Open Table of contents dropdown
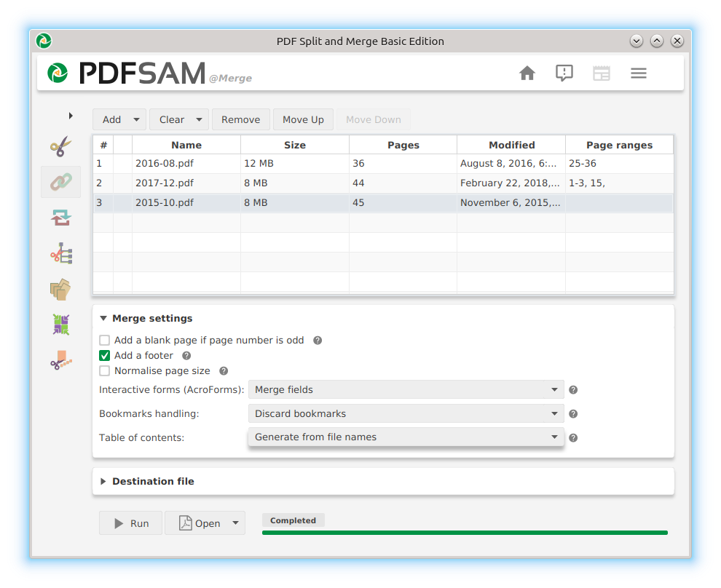Screen dimensions: 721x588 point(406,437)
